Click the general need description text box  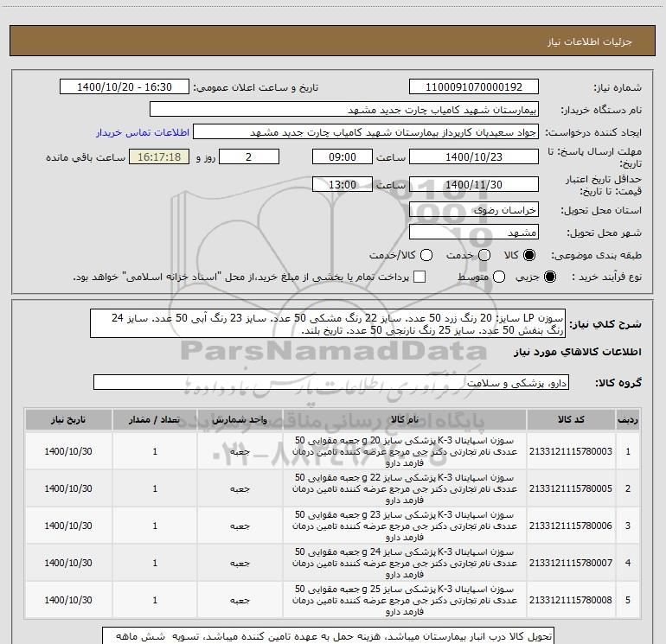[x=328, y=323]
